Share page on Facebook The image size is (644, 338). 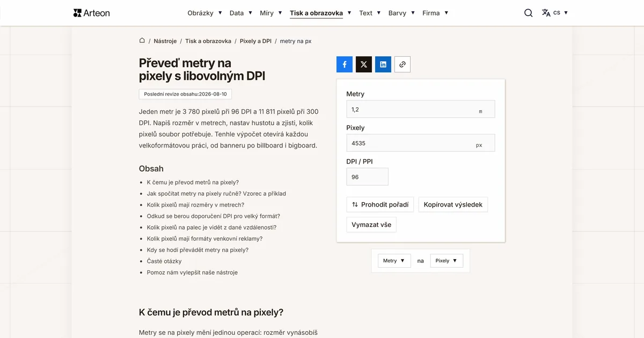pyautogui.click(x=345, y=64)
